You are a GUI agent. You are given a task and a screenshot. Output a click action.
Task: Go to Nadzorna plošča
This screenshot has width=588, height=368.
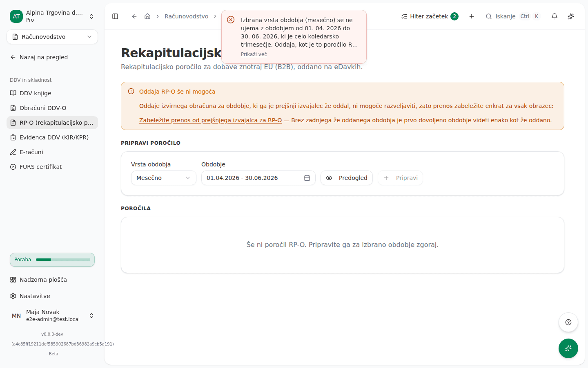52,280
